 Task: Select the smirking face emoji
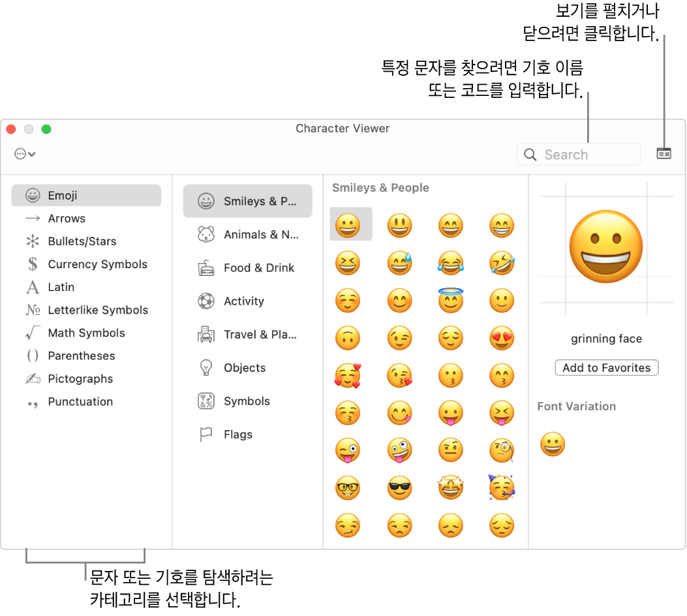[348, 526]
